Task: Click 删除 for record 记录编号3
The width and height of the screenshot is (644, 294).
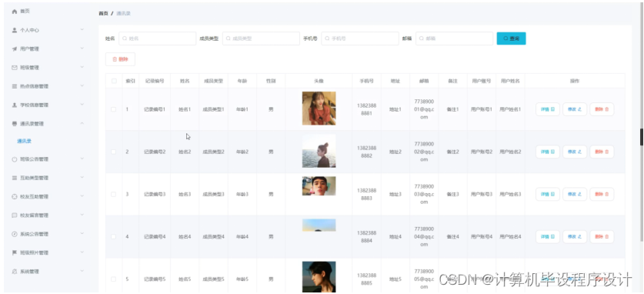Action: (x=602, y=194)
